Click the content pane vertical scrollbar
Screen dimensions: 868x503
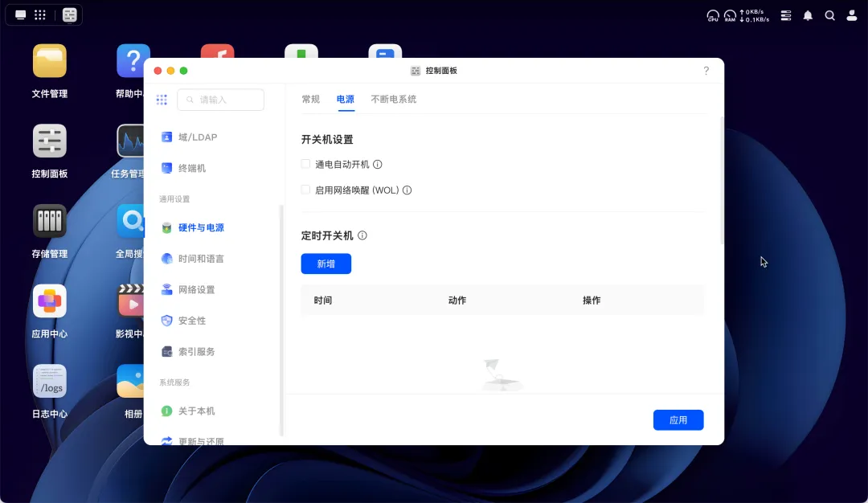tap(721, 181)
